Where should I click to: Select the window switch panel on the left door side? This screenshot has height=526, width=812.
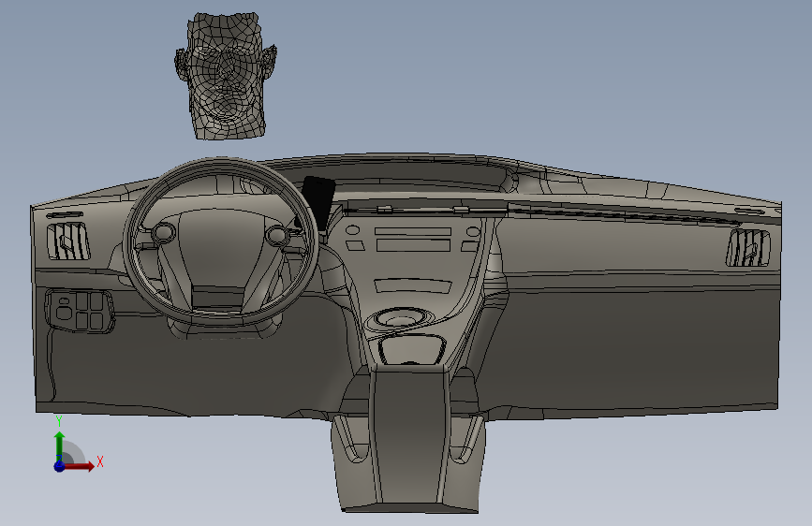pos(80,311)
